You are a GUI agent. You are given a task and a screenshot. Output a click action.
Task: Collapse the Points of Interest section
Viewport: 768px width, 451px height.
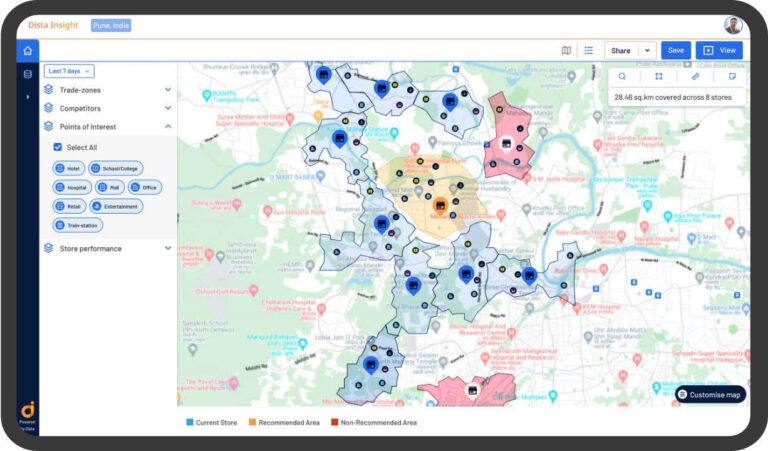[168, 127]
